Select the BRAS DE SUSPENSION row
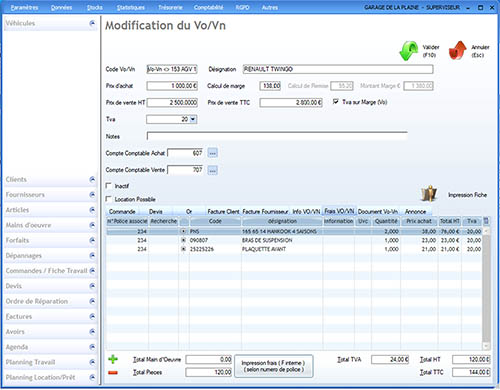Image resolution: width=500 pixels, height=390 pixels. click(x=295, y=240)
